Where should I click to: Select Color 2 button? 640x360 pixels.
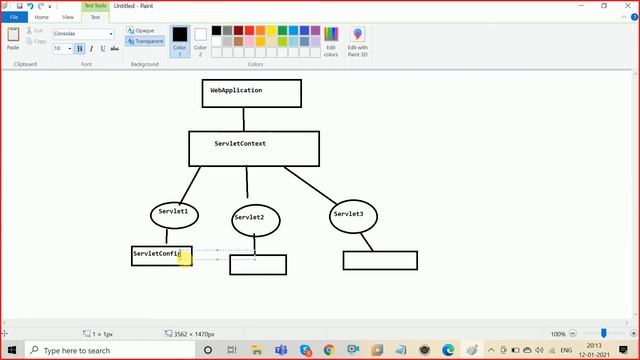pos(200,41)
